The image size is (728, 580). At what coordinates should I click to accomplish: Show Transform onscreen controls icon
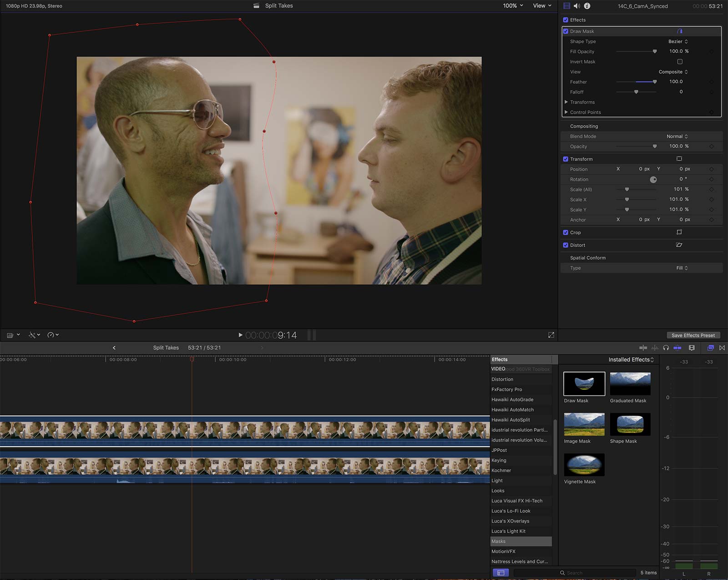(679, 159)
